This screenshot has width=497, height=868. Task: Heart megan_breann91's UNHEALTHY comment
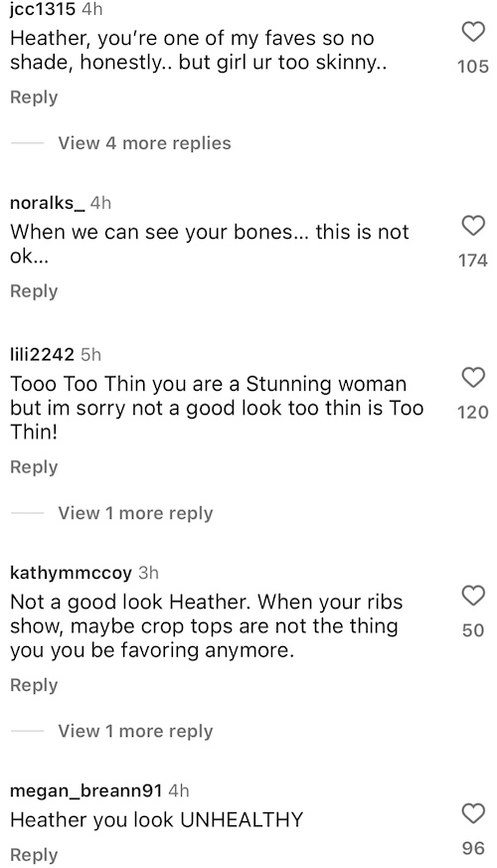tap(473, 813)
